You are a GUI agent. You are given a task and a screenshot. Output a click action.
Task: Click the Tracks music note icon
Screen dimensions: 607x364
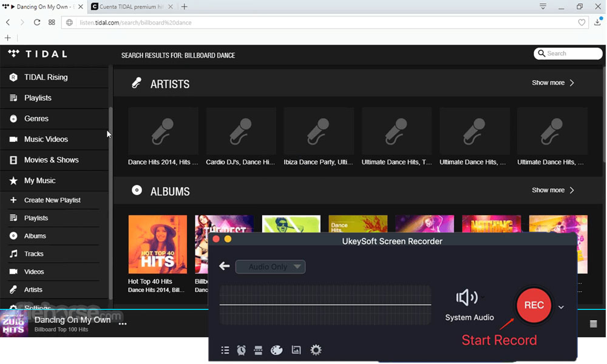point(13,254)
